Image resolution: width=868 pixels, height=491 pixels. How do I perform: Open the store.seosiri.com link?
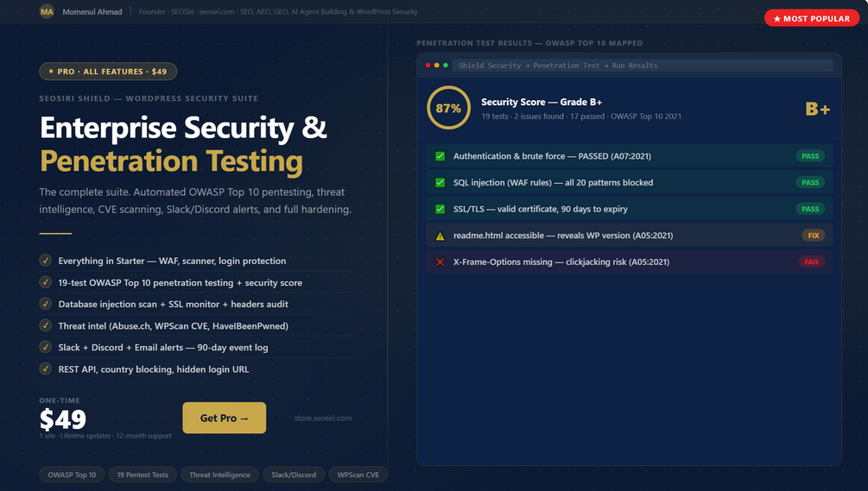tap(322, 419)
